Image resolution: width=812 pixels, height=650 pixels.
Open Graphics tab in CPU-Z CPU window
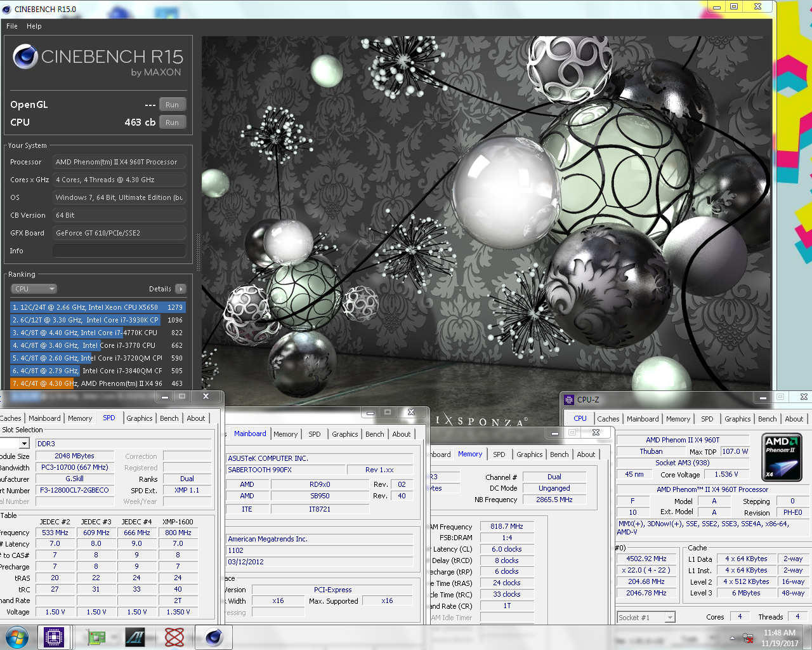point(737,419)
